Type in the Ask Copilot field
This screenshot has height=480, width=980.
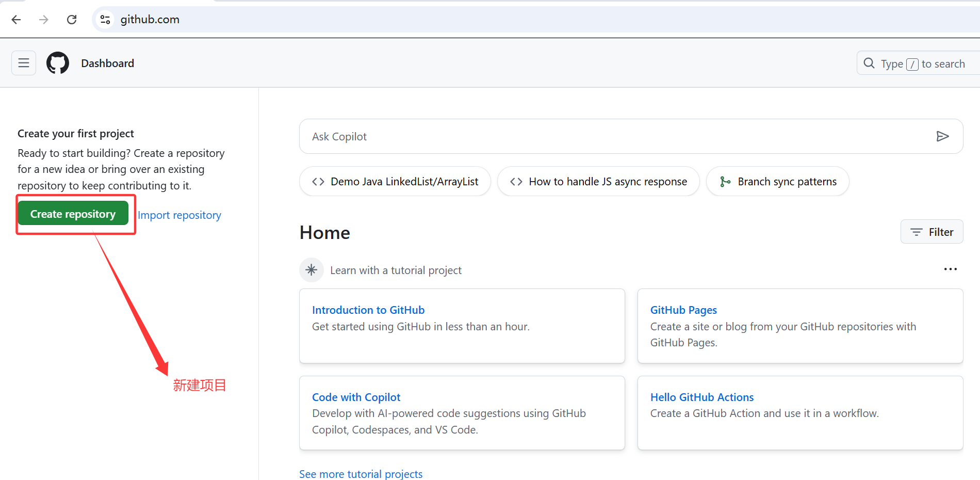[x=614, y=136]
